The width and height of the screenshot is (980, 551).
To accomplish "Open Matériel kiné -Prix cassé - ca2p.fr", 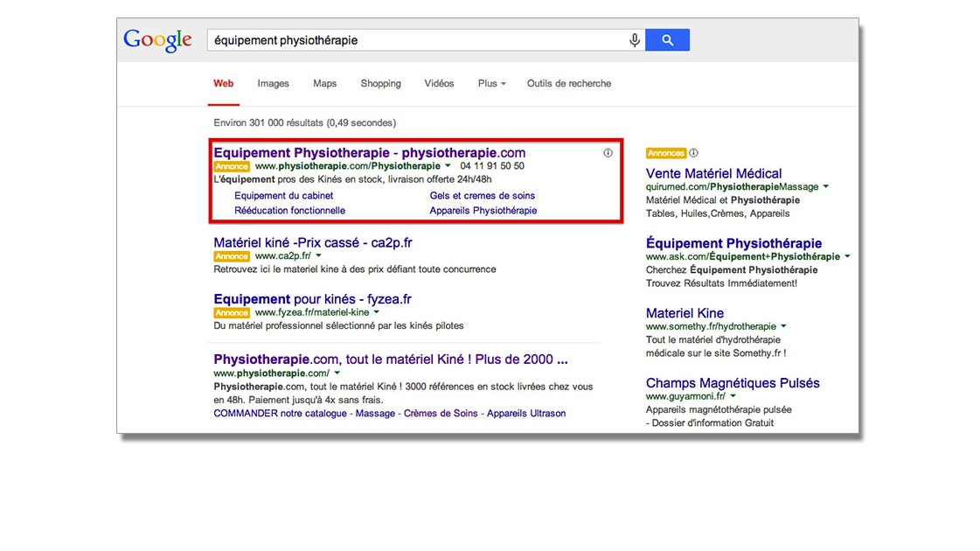I will pos(312,242).
